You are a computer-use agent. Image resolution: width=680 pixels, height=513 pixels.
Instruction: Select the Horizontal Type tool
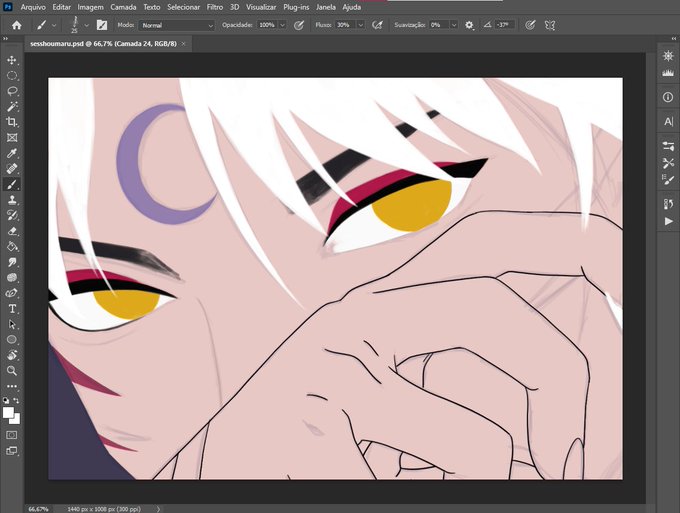click(x=12, y=309)
